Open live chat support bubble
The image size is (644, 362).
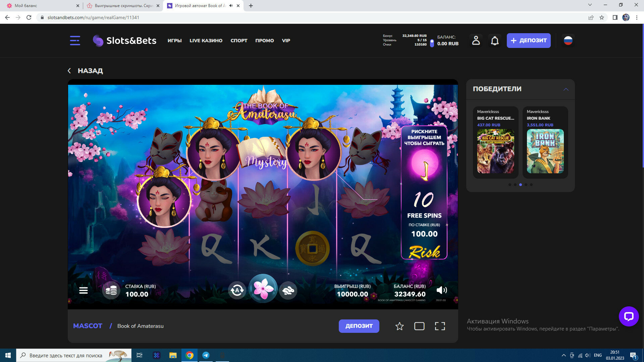pyautogui.click(x=628, y=316)
